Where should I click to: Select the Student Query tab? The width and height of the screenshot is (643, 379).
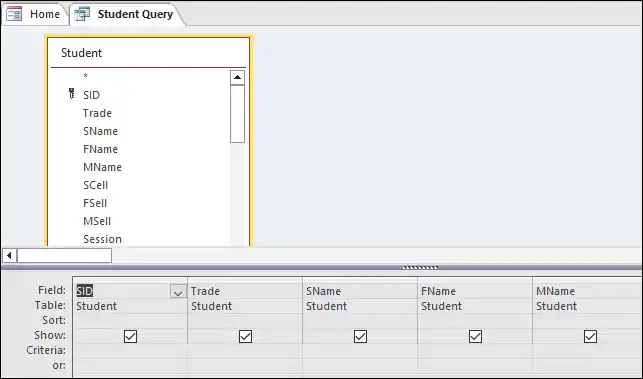[127, 14]
